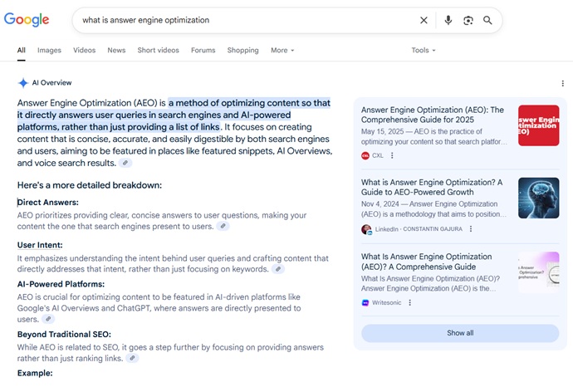Click the 'Direct Answers:' heading
Viewport: 573px width, 392px height.
coord(48,203)
